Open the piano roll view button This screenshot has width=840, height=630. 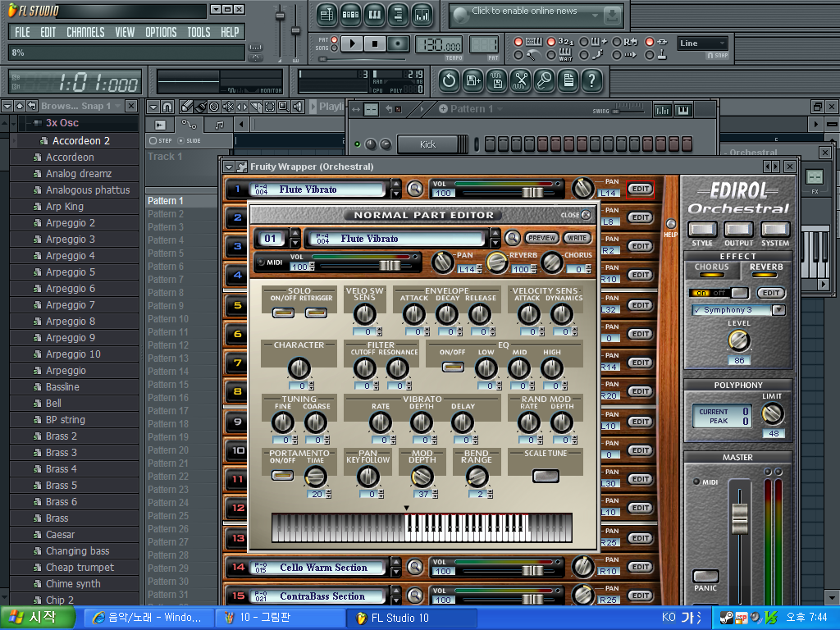point(374,15)
